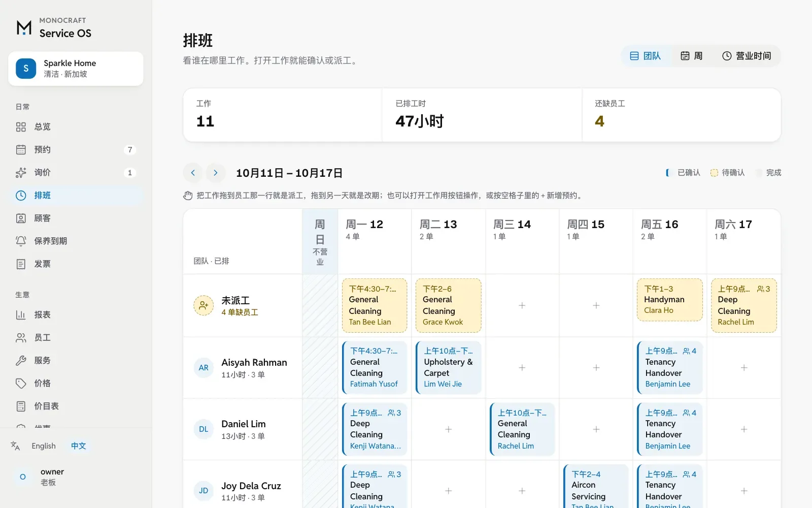
Task: Switch to 周 view
Action: click(691, 56)
